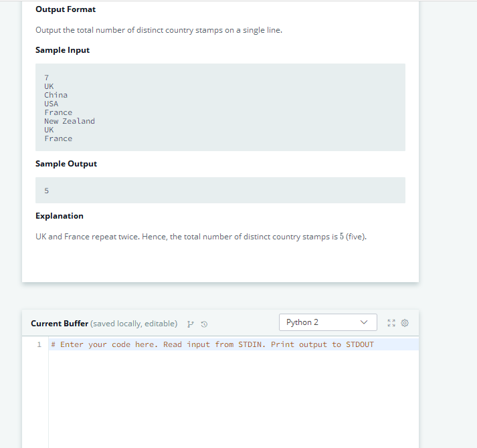Click the buffer history clock icon
Screen dimensions: 477x448
tap(204, 324)
